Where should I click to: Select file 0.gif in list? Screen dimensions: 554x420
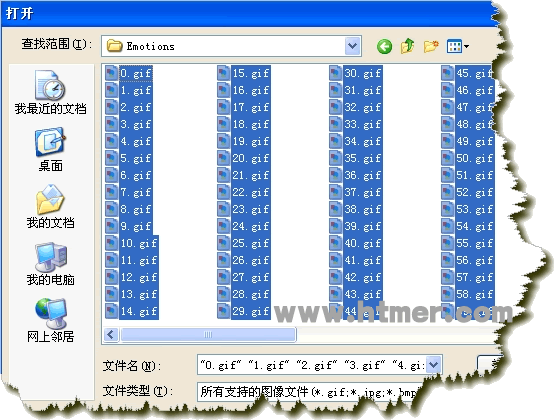(129, 73)
